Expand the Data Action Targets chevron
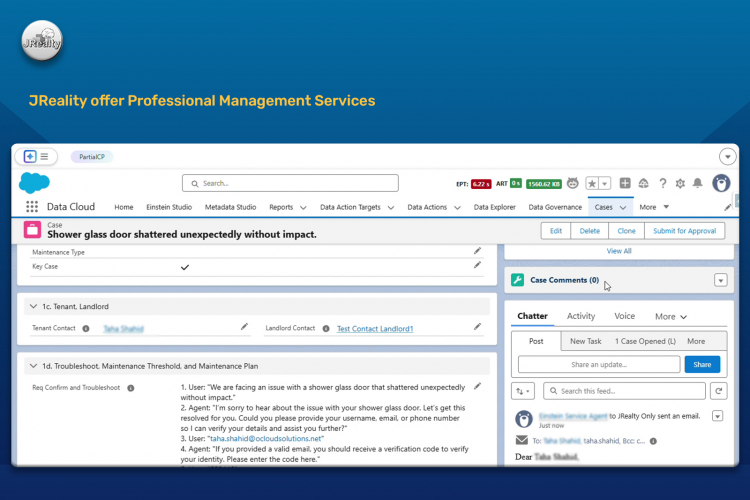The width and height of the screenshot is (750, 500). pos(391,208)
